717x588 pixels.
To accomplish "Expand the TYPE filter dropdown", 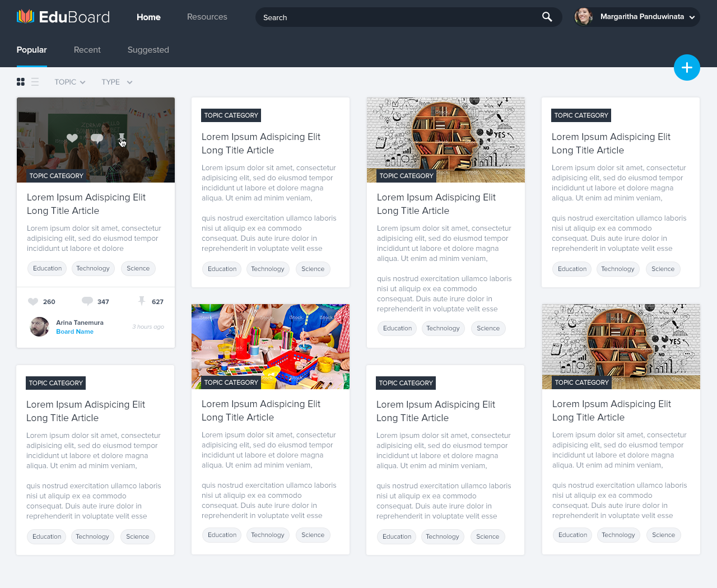I will [117, 82].
